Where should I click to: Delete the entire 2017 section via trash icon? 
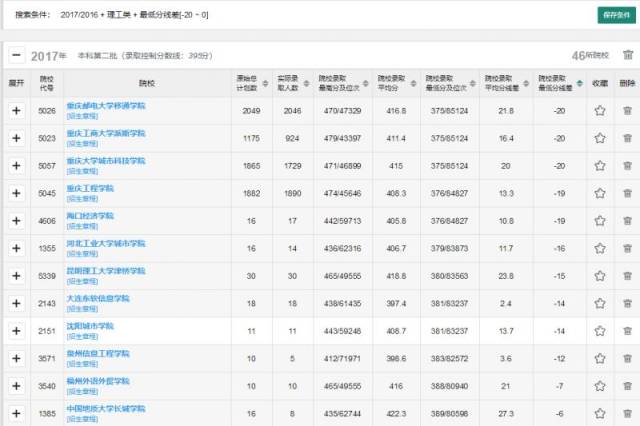[628, 55]
